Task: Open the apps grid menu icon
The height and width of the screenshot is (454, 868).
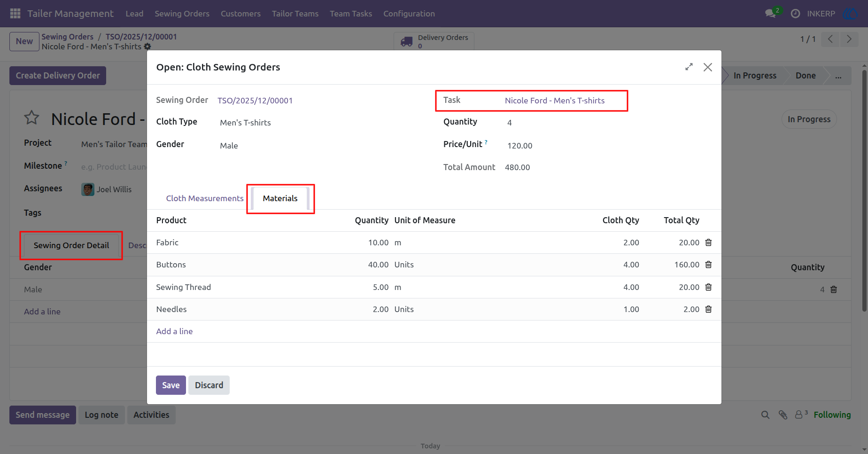Action: [15, 14]
